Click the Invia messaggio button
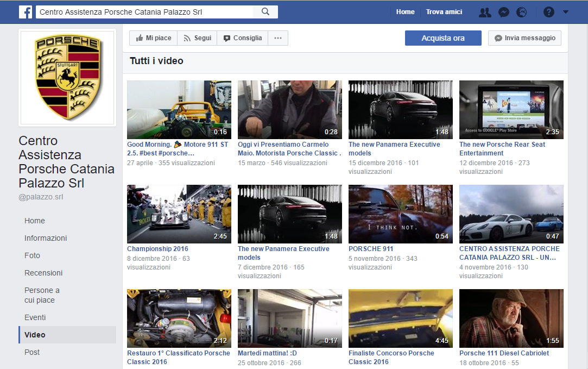588x369 pixels. pos(524,38)
